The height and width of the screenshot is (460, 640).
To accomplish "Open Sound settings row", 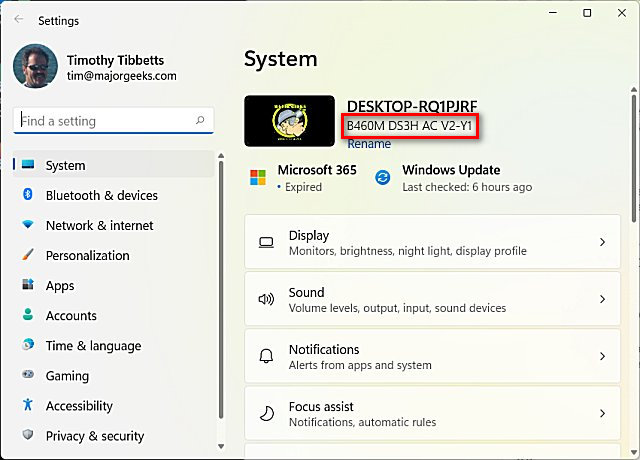I will coord(432,299).
